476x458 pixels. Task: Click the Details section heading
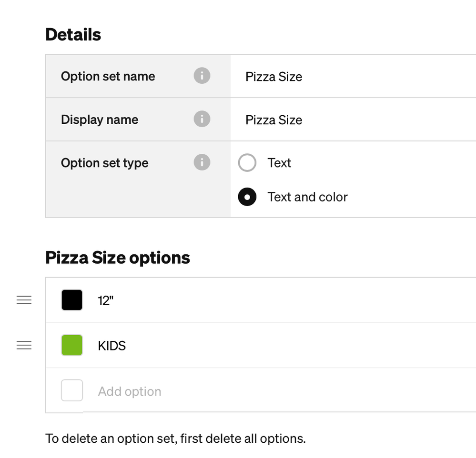pos(73,34)
